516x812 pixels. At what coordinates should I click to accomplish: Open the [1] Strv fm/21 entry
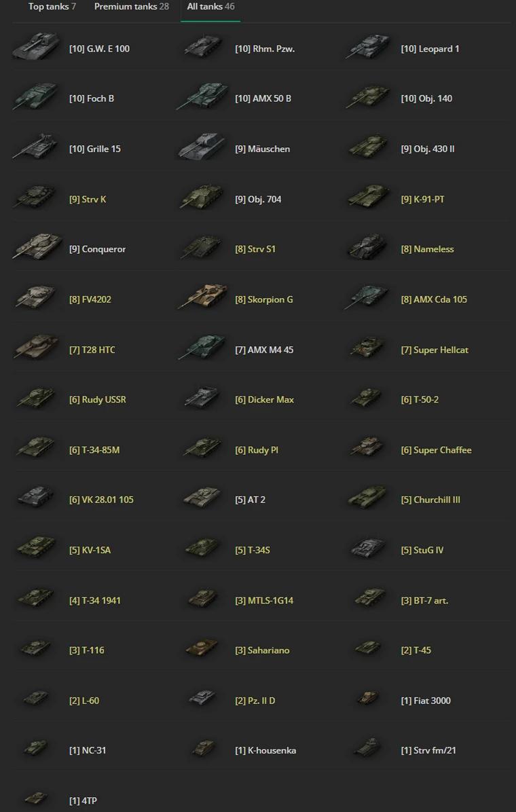pyautogui.click(x=428, y=750)
